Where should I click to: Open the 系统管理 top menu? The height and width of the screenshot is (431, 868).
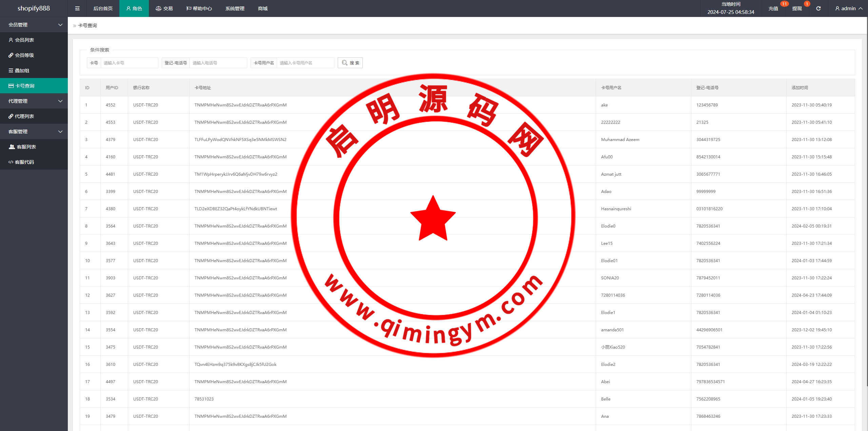[x=235, y=8]
